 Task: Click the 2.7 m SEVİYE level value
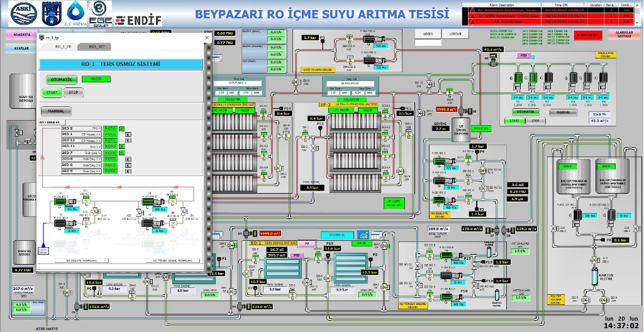[440, 129]
